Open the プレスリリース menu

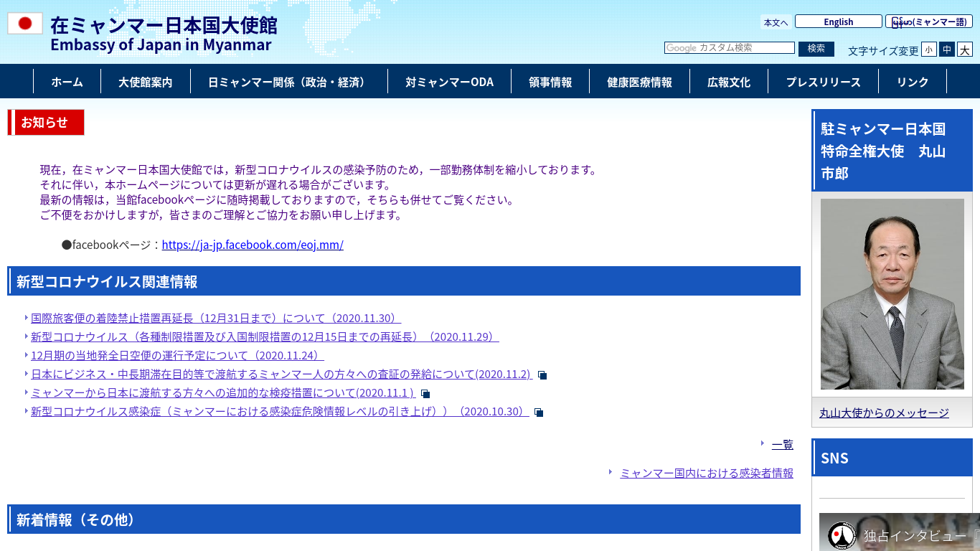click(823, 82)
